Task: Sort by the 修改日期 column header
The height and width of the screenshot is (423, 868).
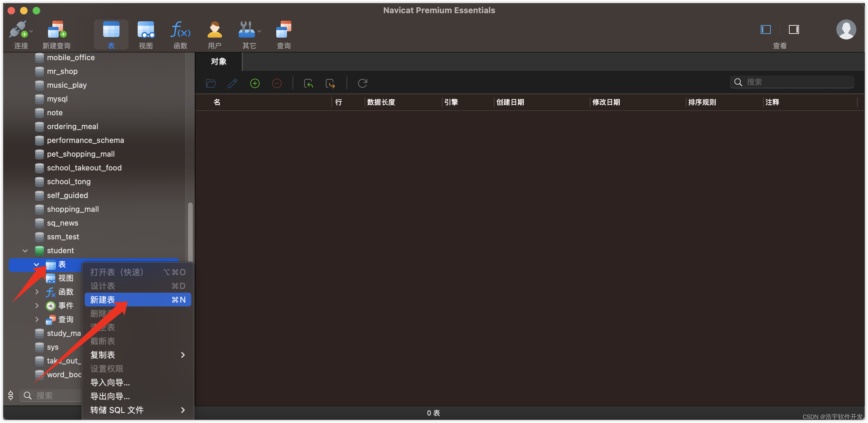Action: pos(606,102)
